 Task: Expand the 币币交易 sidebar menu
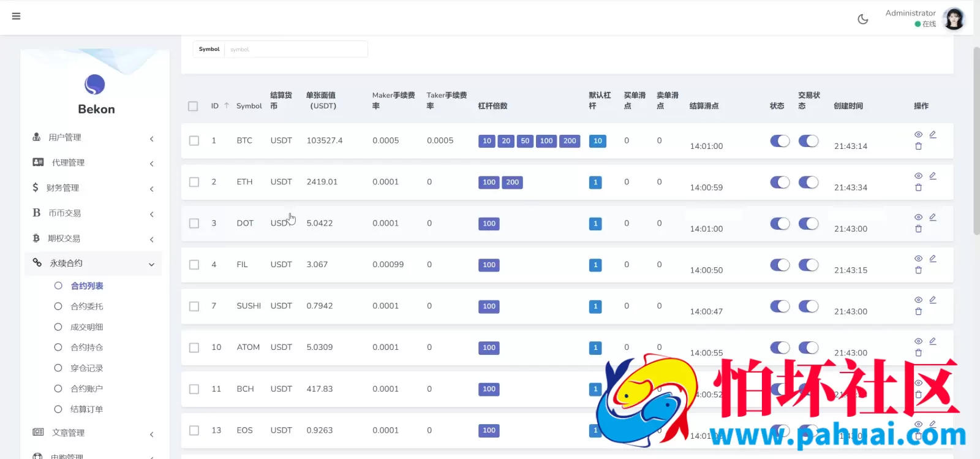click(93, 213)
